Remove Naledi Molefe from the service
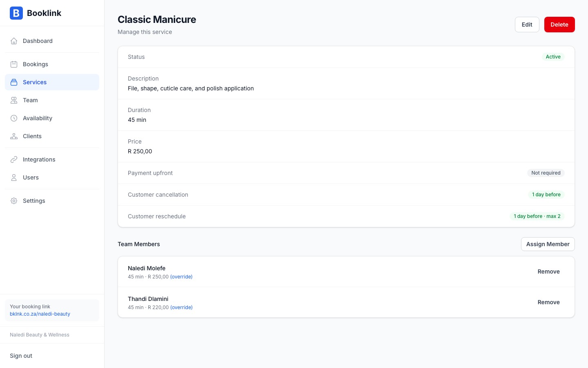This screenshot has height=368, width=588. pos(548,272)
